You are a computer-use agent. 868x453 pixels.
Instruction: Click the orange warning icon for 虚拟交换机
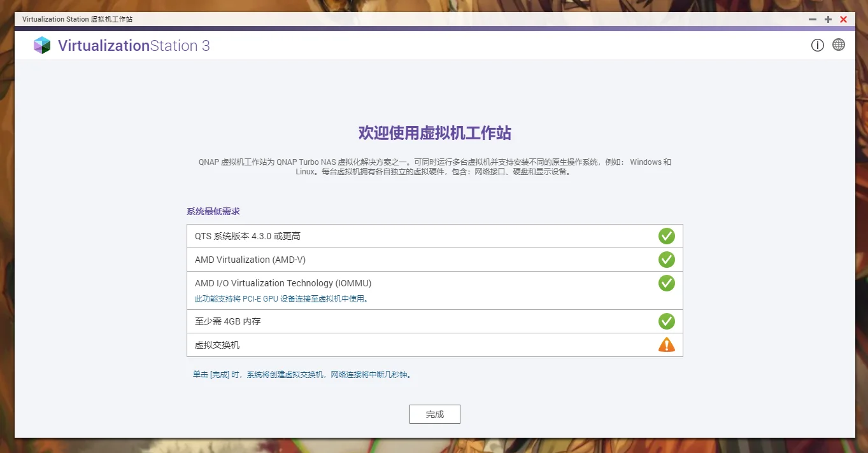tap(666, 345)
